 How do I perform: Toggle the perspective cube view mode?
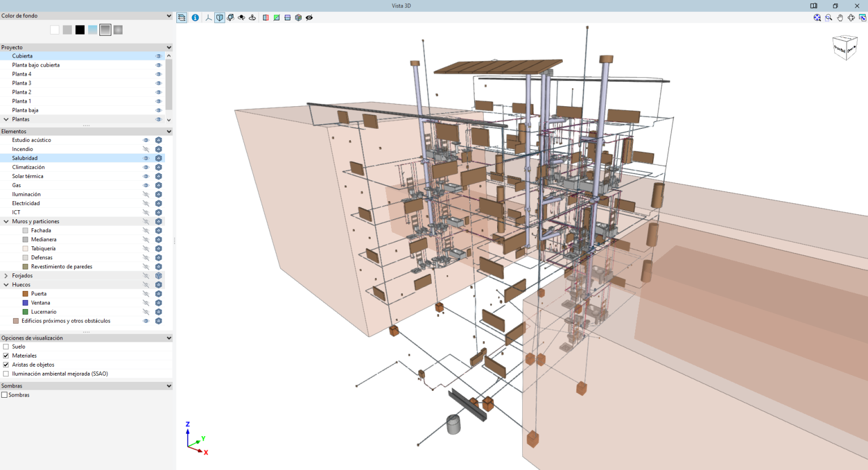point(219,18)
